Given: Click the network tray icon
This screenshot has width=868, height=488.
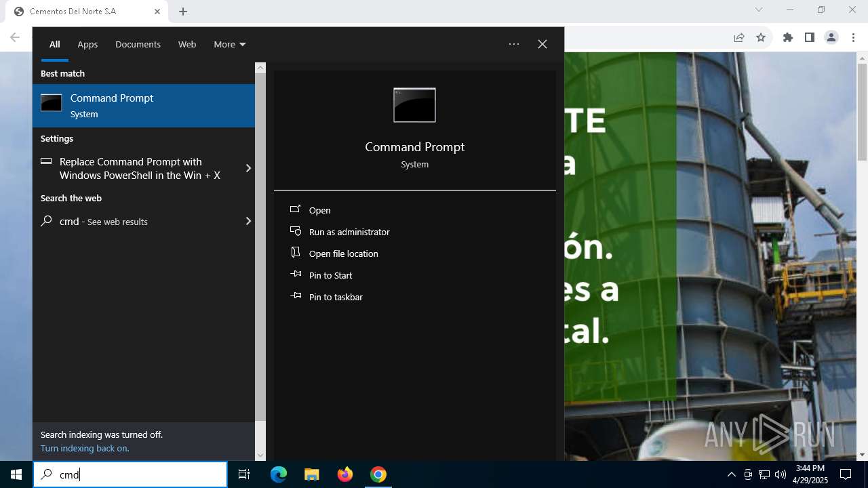Looking at the screenshot, I should coord(764,474).
